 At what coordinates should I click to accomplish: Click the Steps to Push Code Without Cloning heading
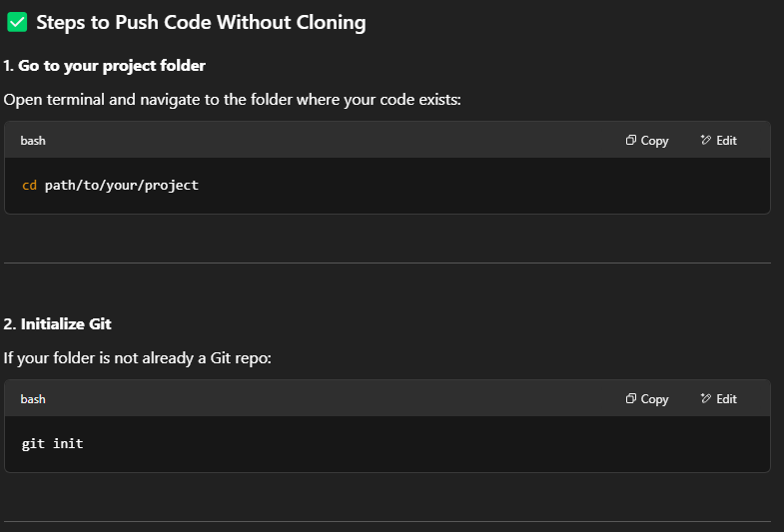201,22
